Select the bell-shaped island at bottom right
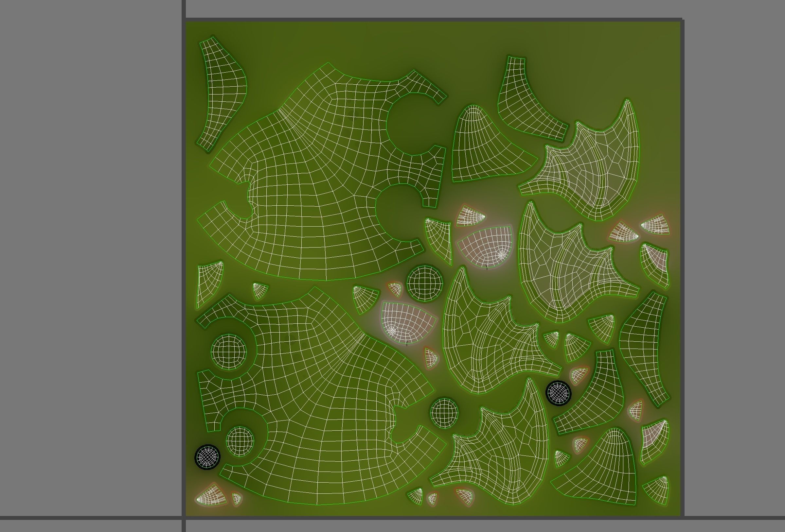This screenshot has width=785, height=532. (608, 472)
